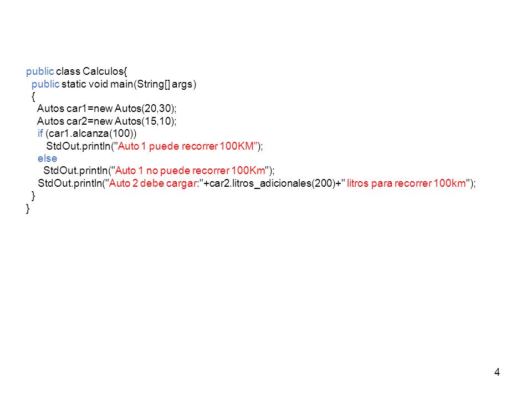Click red text Auto 1 no puede recorrer
The image size is (532, 399).
pyautogui.click(x=172, y=170)
